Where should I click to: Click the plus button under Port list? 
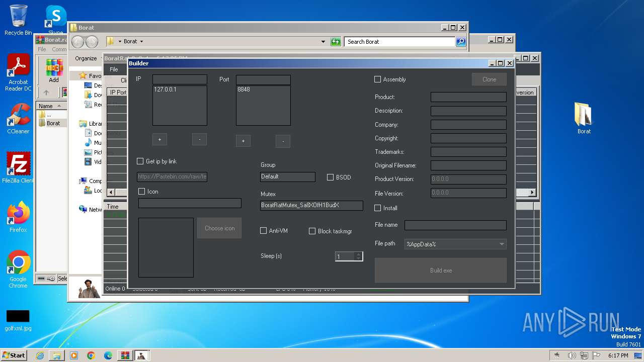[x=243, y=141]
